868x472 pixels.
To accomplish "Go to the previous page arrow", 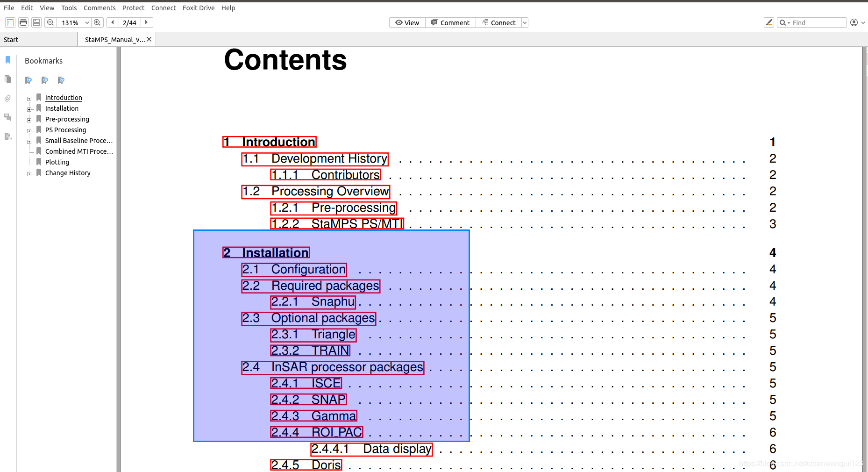I will (113, 22).
